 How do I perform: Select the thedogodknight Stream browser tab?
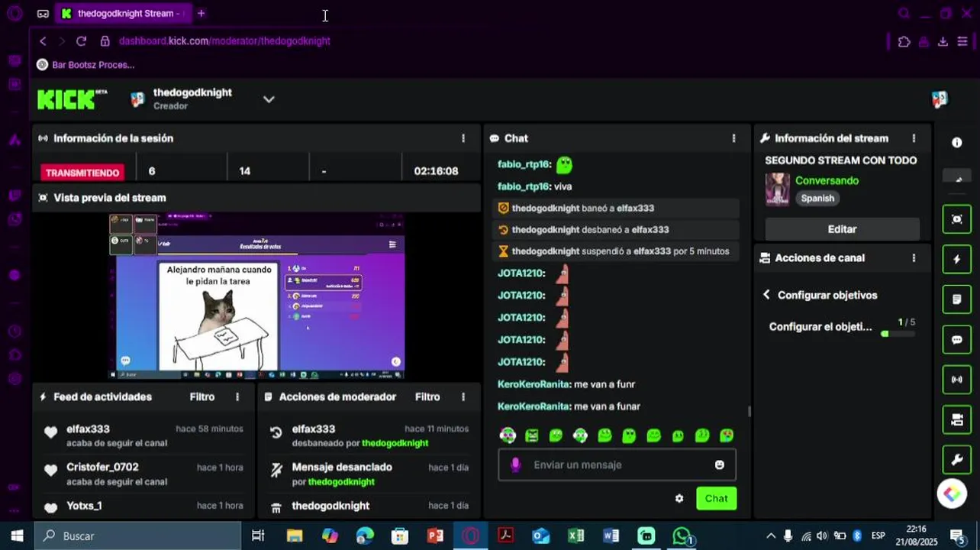pyautogui.click(x=123, y=14)
